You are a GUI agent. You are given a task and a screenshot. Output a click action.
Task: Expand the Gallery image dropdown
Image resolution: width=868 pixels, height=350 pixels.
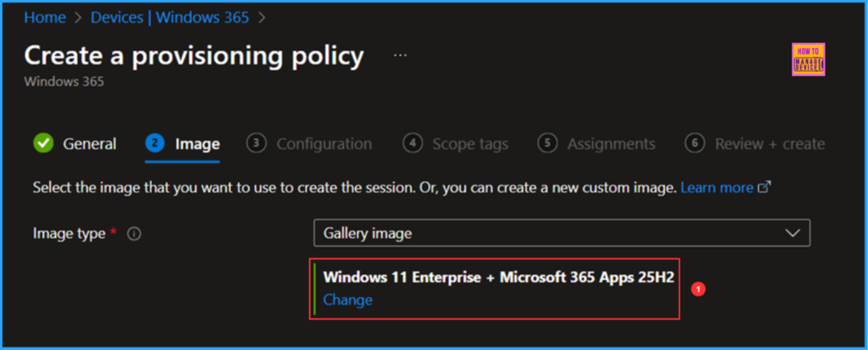[561, 233]
